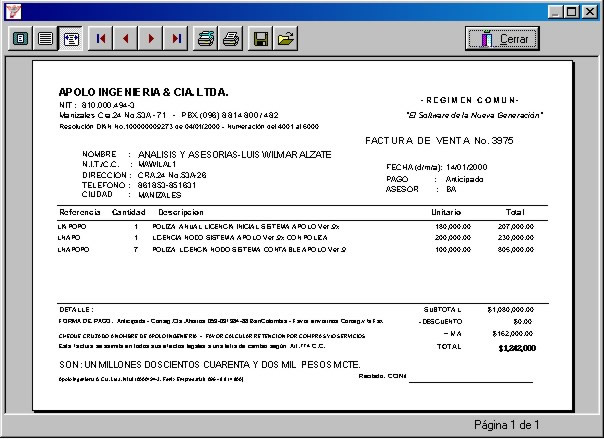Jump to the last page
The image size is (604, 439).
pyautogui.click(x=176, y=39)
